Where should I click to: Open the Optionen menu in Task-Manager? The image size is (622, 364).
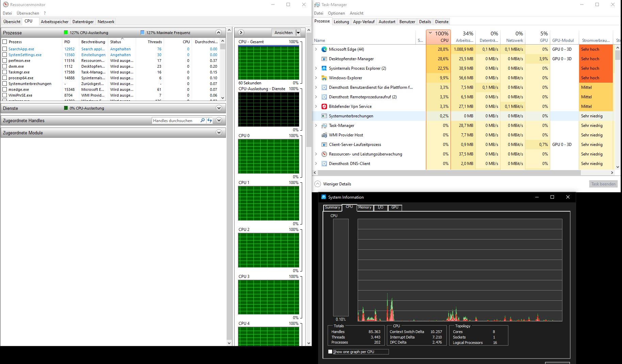pos(337,13)
